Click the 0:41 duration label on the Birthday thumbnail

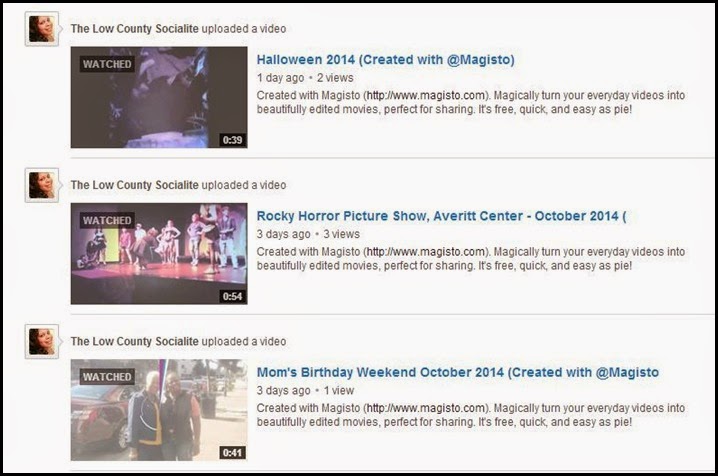coord(232,453)
